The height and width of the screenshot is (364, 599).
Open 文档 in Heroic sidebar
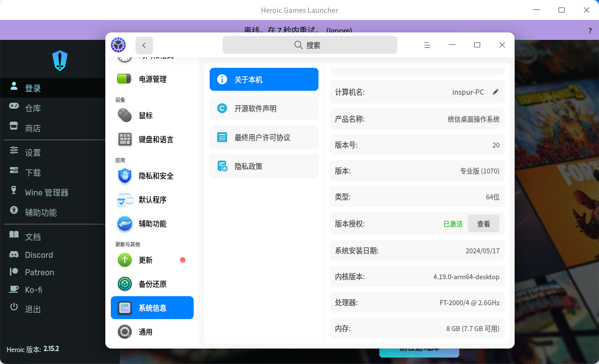pyautogui.click(x=33, y=237)
